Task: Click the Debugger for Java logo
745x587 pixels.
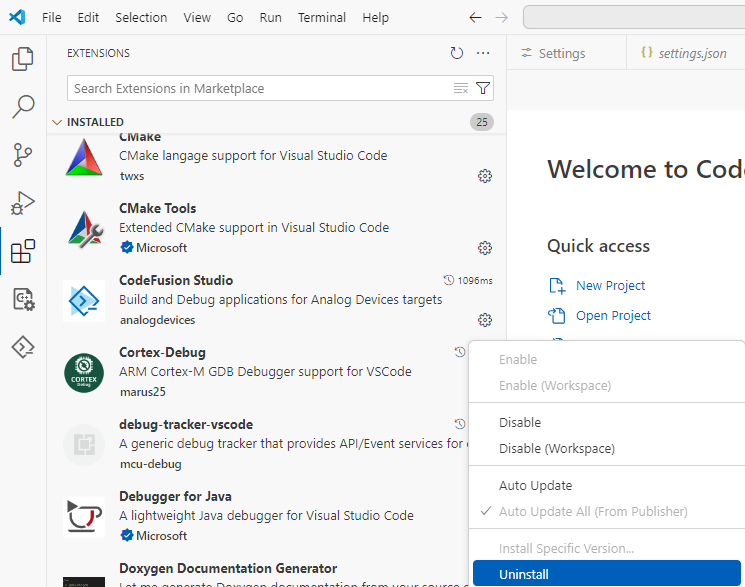Action: 84,517
